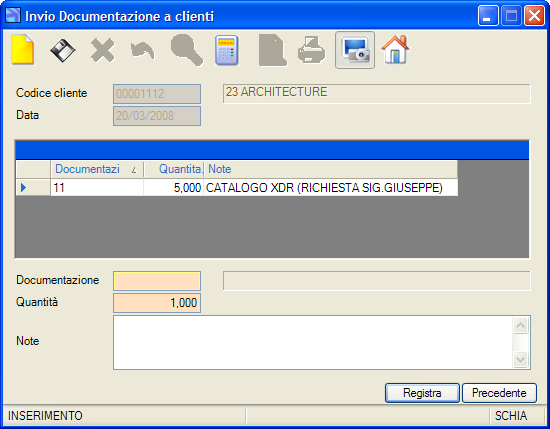
Task: Click the delete X toolbar icon
Action: click(x=103, y=51)
